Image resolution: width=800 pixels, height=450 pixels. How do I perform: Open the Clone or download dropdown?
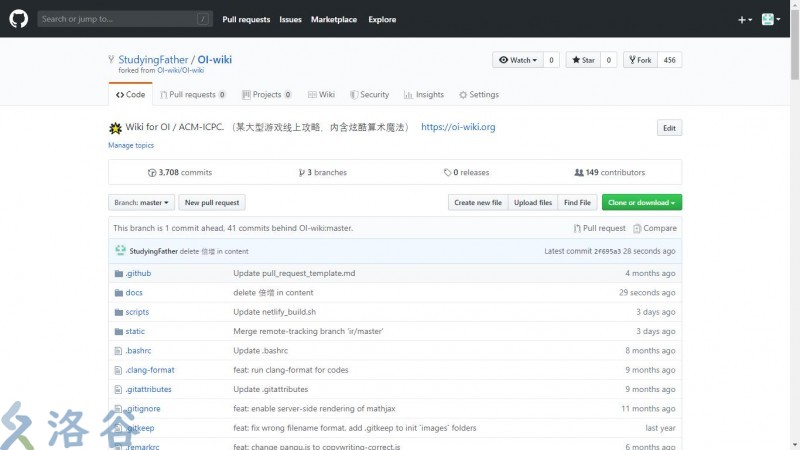pyautogui.click(x=642, y=203)
